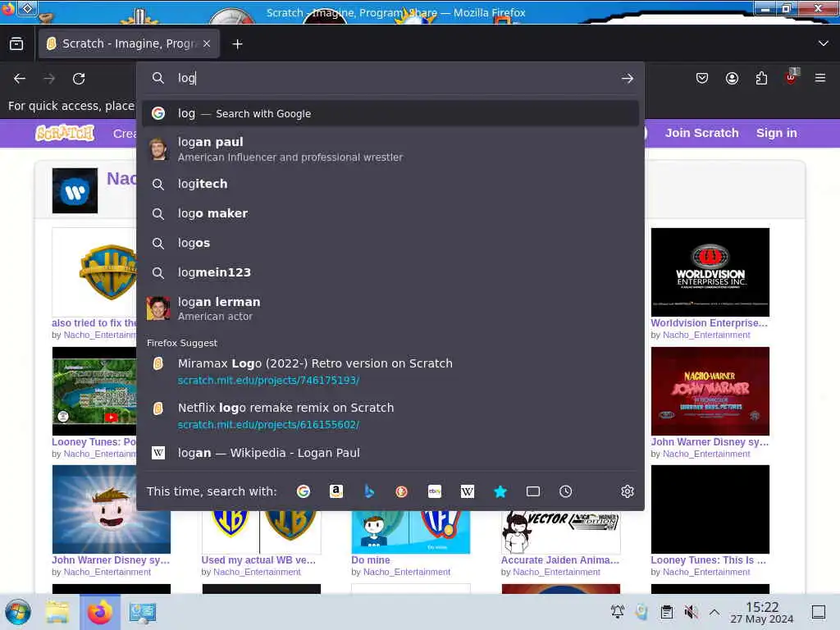840x630 pixels.
Task: Click the Firefox taskbar icon
Action: tap(100, 612)
